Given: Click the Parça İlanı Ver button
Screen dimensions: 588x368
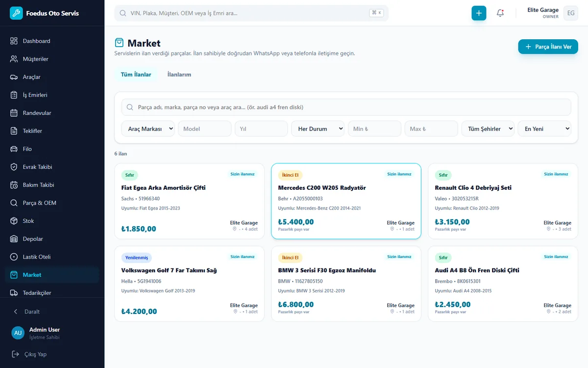Looking at the screenshot, I should click(548, 47).
